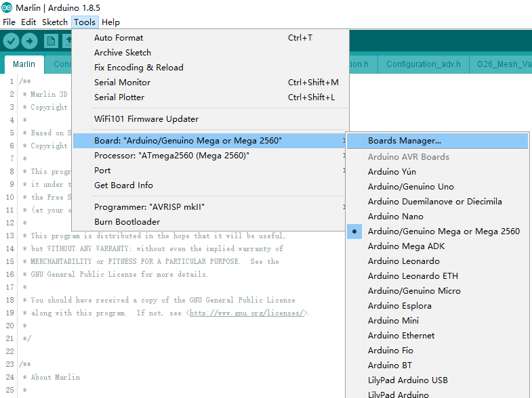
Task: Select the Arduino/Genuino Uno board
Action: tap(437, 187)
